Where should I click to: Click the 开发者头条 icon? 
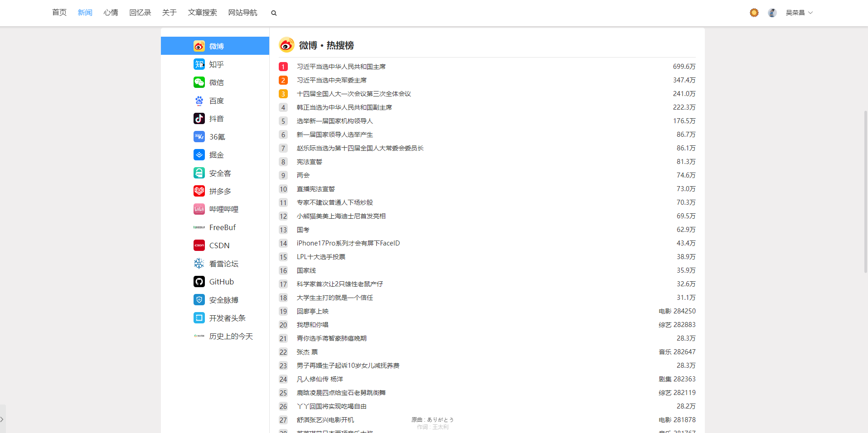coord(199,318)
